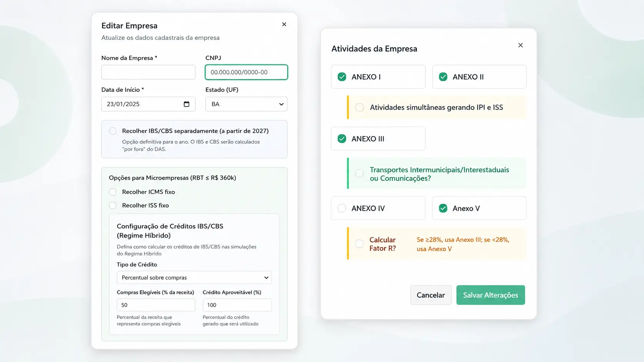Open the Tipo de Crédito dropdown
Screen dimensions: 644x362
coord(194,277)
